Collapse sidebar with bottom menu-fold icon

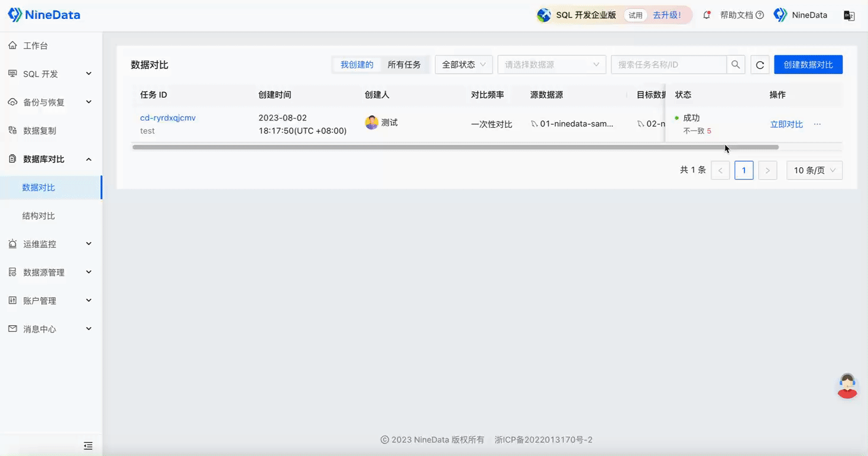pyautogui.click(x=88, y=446)
